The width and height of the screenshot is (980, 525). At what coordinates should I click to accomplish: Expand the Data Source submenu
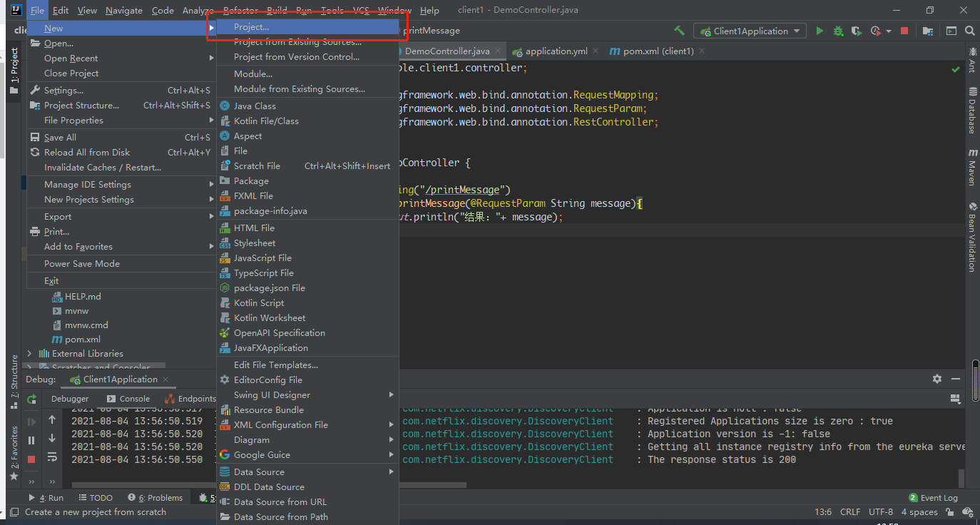(307, 472)
